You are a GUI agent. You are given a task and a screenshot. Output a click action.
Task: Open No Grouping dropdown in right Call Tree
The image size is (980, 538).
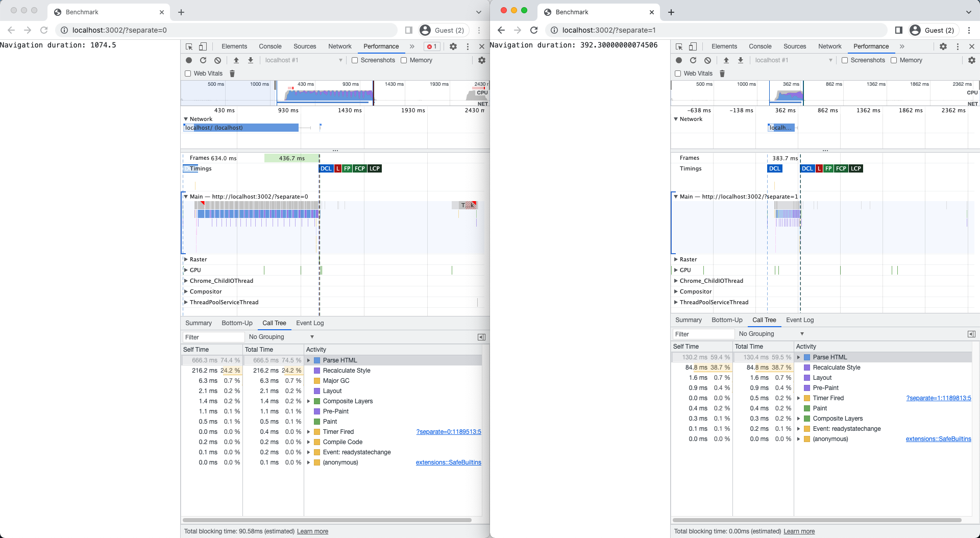point(771,334)
